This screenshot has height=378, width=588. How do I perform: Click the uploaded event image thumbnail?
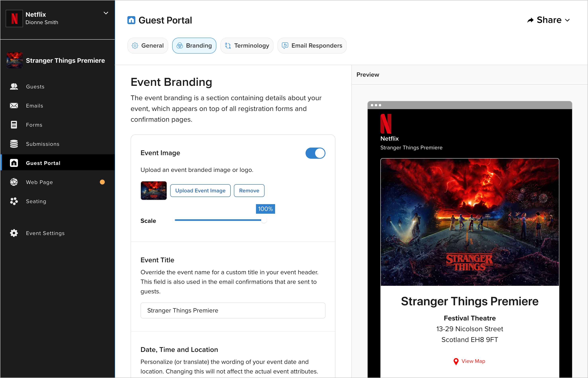(x=153, y=190)
